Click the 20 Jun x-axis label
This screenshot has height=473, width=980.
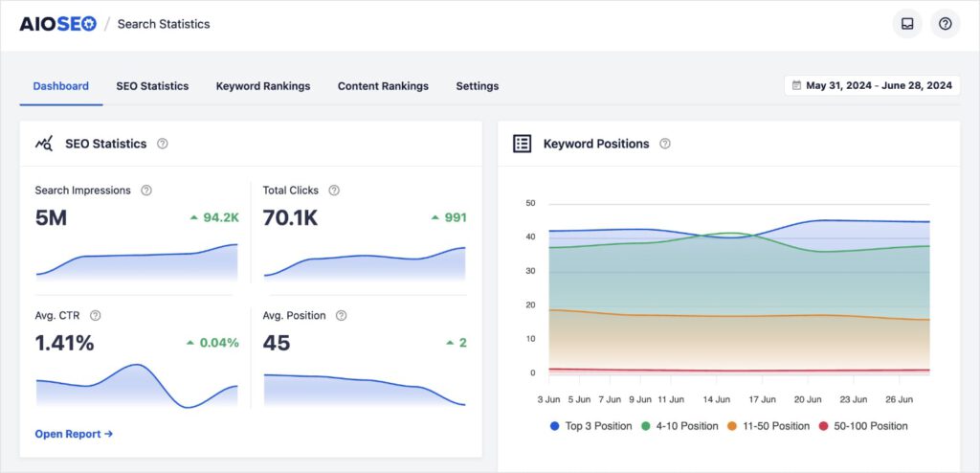[808, 398]
